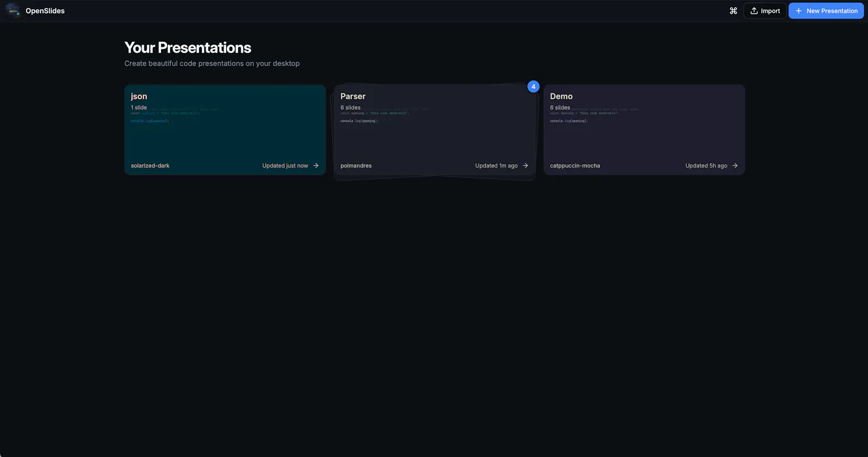Open the json presentation card
The width and height of the screenshot is (868, 457).
click(x=225, y=130)
